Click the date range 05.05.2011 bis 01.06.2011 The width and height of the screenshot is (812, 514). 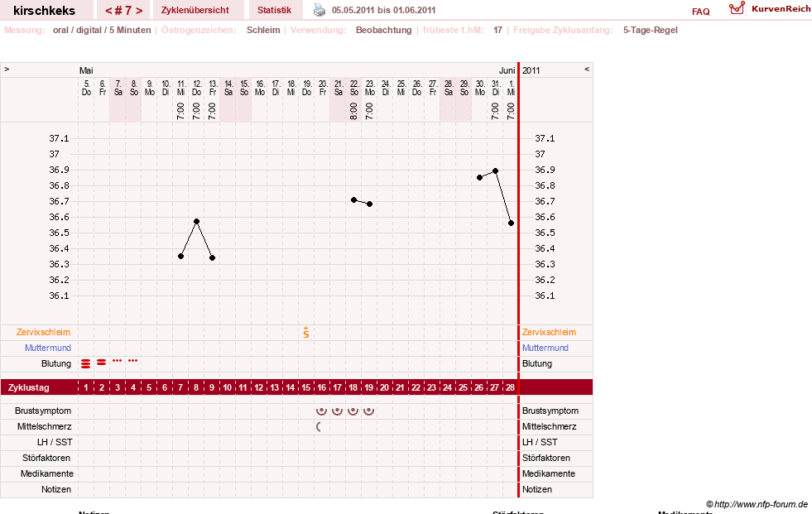point(384,10)
